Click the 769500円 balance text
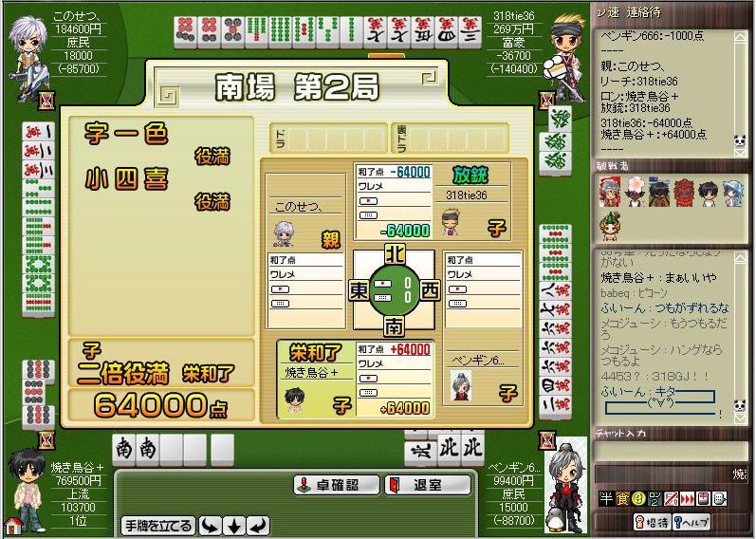Screen dimensions: 756x539 tap(78, 480)
